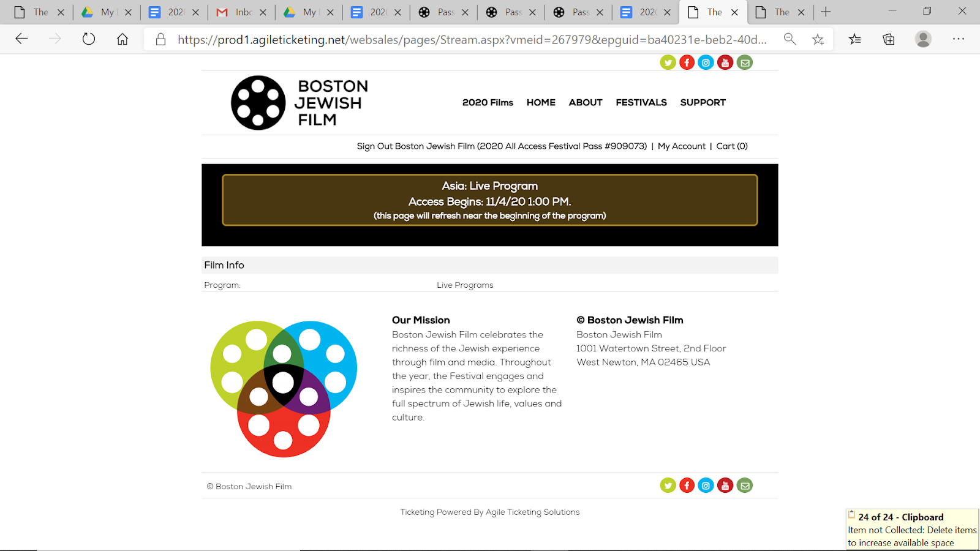The height and width of the screenshot is (551, 980).
Task: Click the Our Mission heading
Action: [421, 320]
